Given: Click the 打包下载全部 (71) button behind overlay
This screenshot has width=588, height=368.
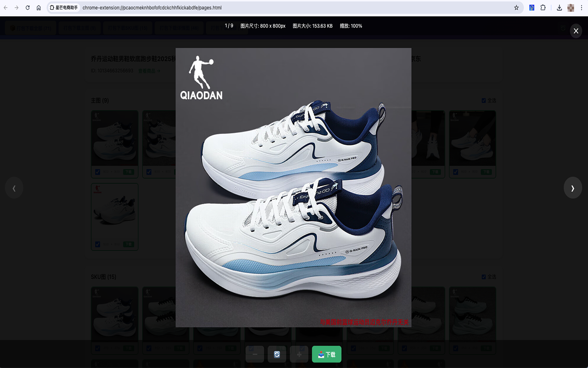Looking at the screenshot, I should coord(31,28).
